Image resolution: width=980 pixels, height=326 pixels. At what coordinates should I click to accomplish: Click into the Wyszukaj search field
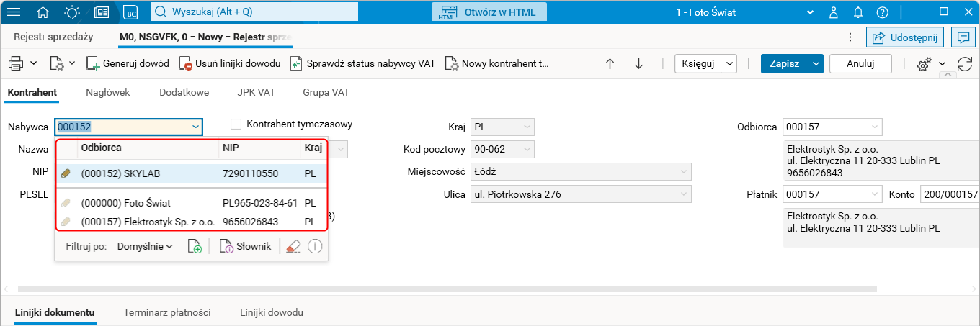254,12
